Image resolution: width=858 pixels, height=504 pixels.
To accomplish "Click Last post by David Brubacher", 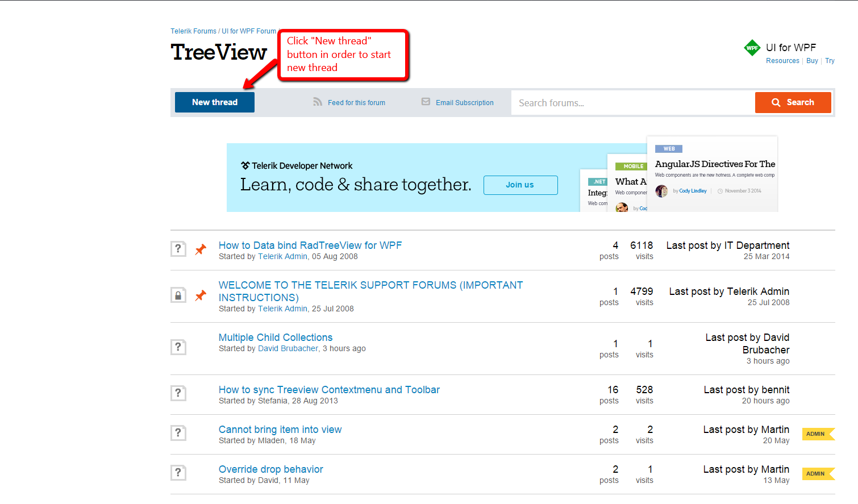I will click(747, 344).
